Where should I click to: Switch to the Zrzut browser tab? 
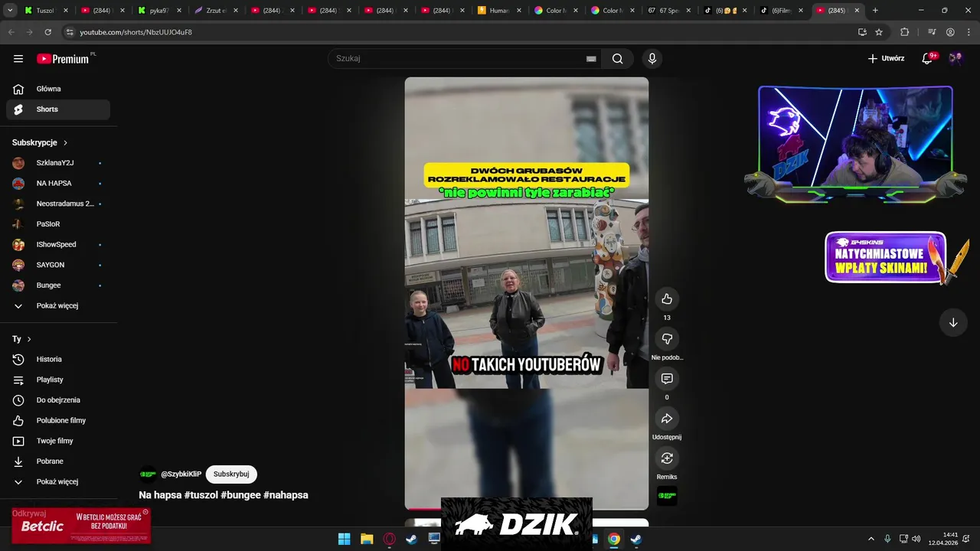point(216,11)
